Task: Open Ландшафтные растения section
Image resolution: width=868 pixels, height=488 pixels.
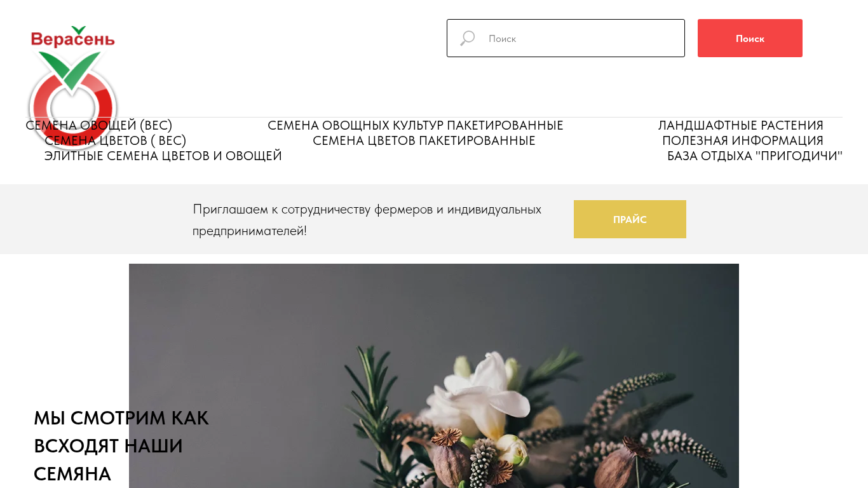Action: [741, 125]
